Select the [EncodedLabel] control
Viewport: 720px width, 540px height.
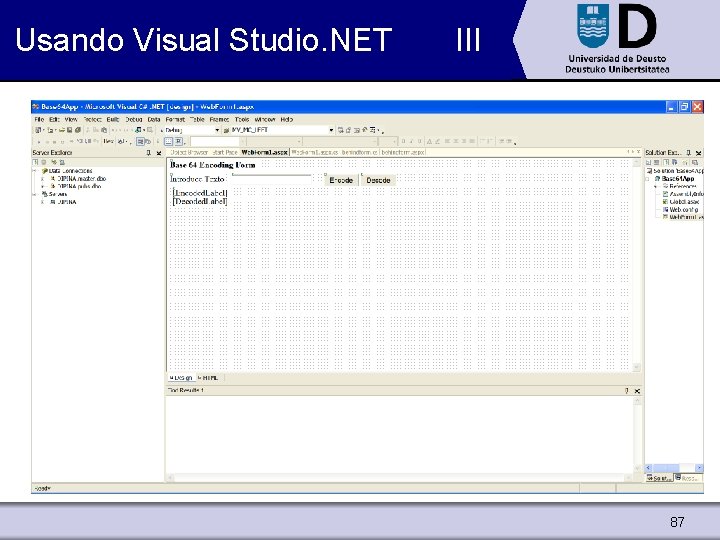[200, 193]
